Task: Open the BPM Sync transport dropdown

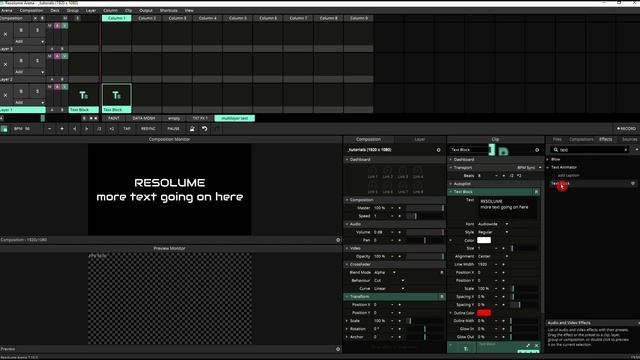Action: coord(529,168)
